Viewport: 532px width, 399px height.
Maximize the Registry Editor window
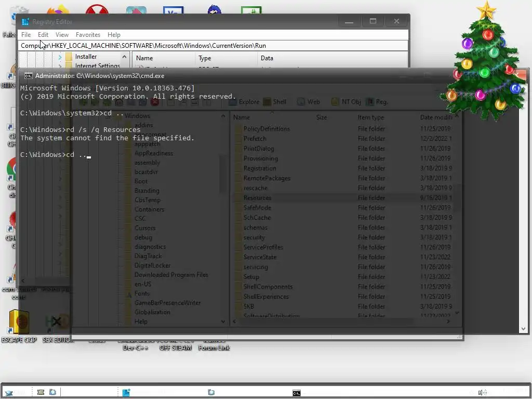click(373, 21)
